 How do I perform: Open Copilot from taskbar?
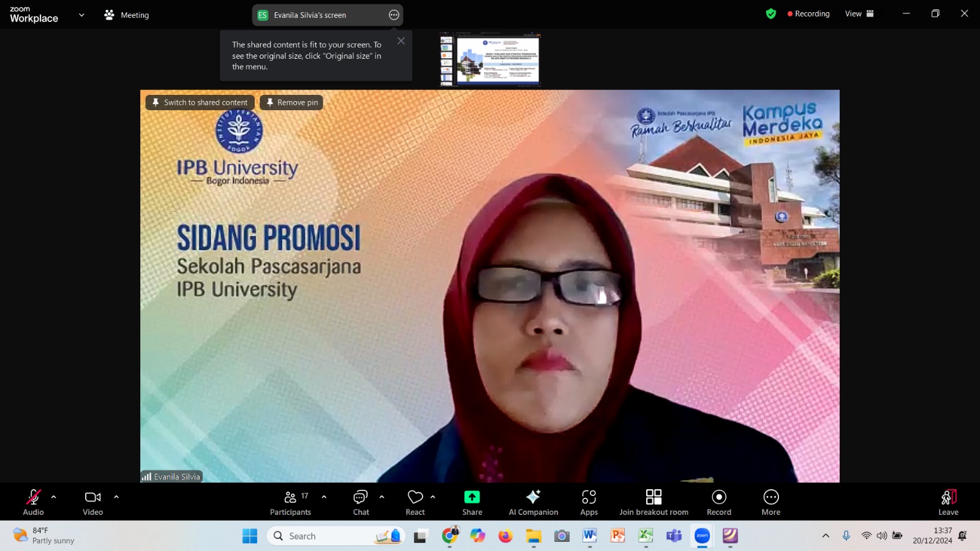478,536
